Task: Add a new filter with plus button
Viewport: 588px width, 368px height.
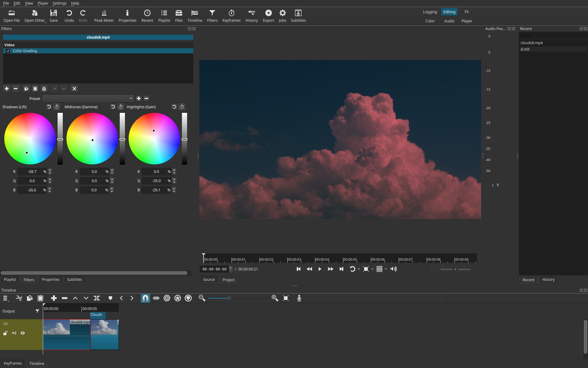Action: point(7,89)
